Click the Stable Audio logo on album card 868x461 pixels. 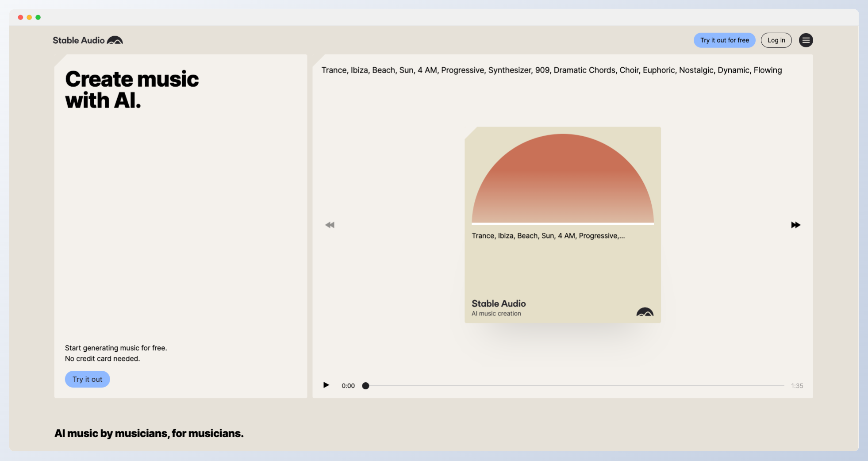(x=645, y=312)
